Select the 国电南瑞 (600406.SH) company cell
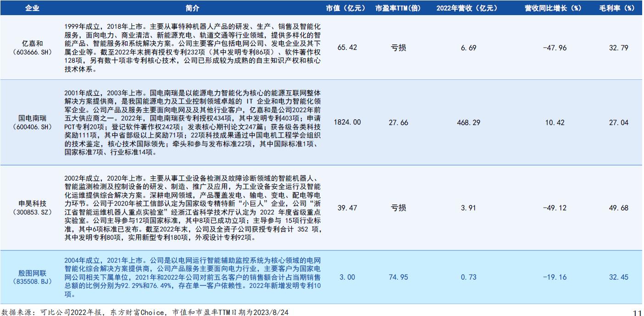The height and width of the screenshot is (316, 644). click(33, 122)
